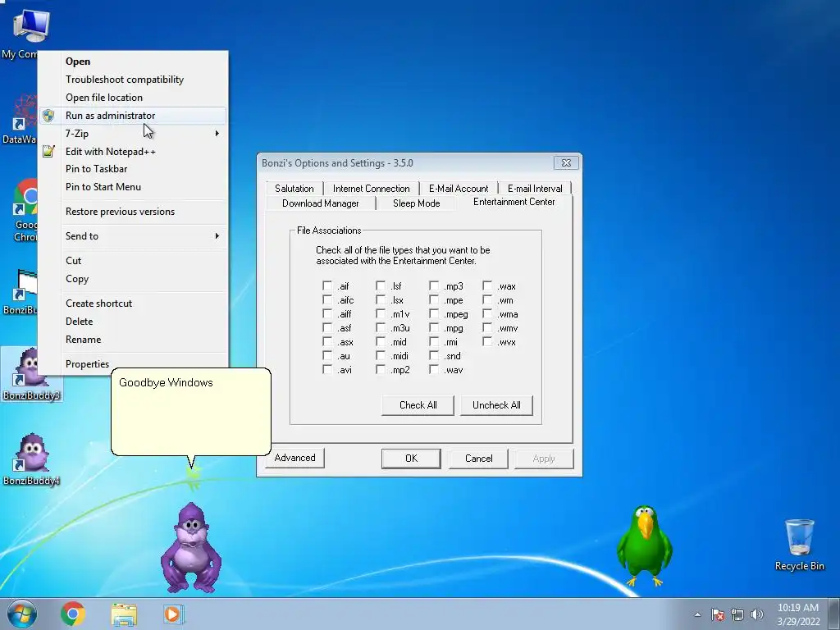Select Create shortcut from context menu

[132, 304]
